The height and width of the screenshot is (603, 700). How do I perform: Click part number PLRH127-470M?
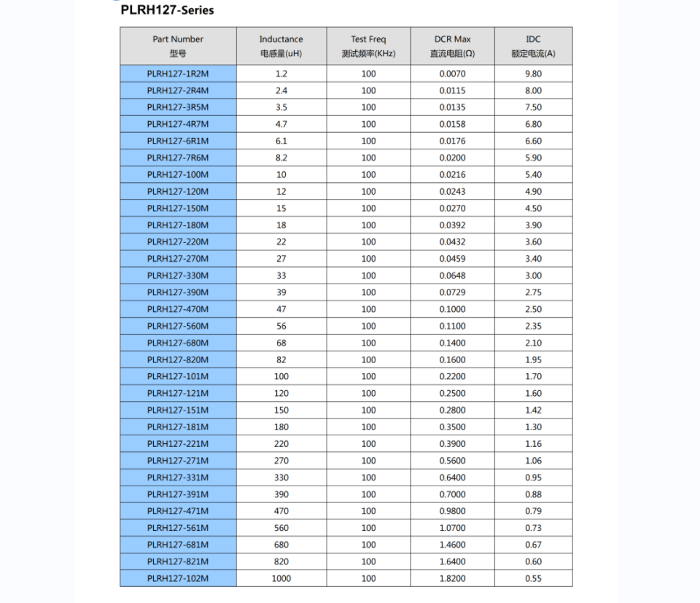tap(178, 309)
